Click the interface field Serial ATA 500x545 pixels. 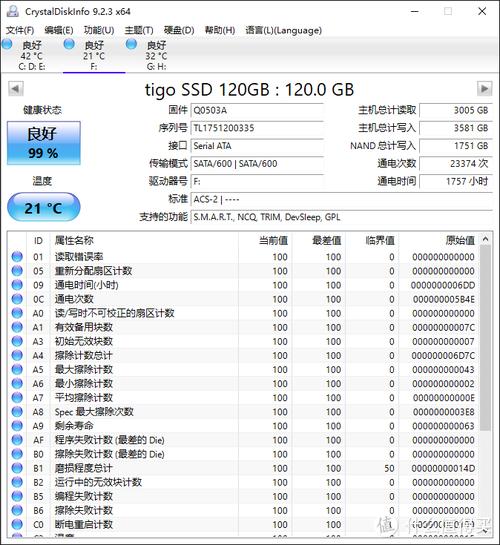point(257,146)
